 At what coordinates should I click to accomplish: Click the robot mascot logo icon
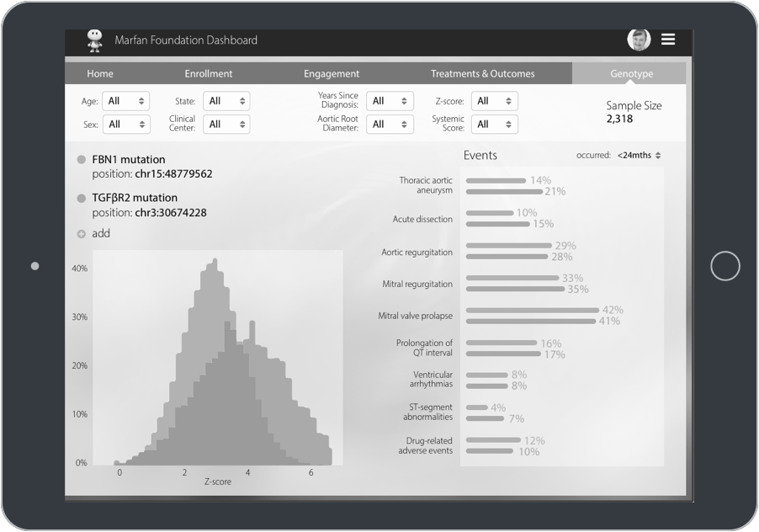point(95,40)
